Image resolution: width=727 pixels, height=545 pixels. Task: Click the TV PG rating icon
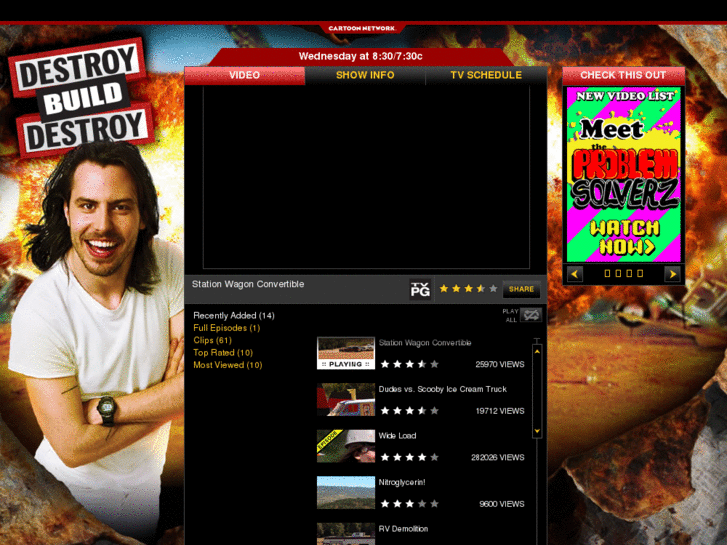[420, 289]
